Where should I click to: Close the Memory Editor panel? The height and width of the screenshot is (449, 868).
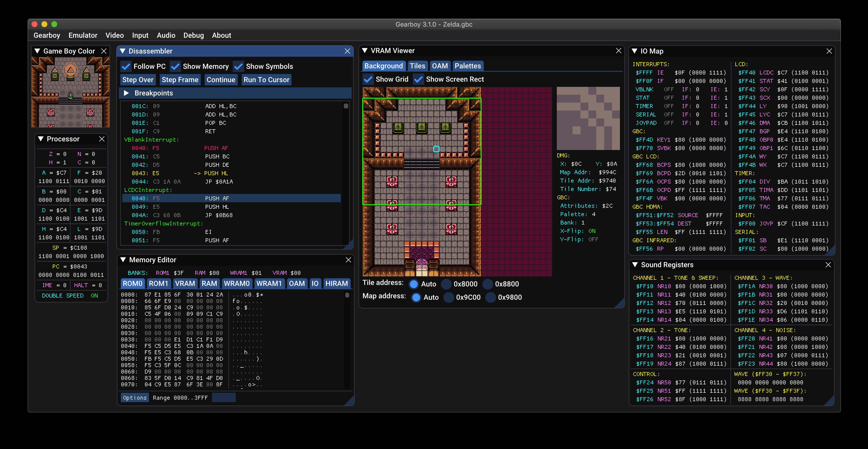pos(348,260)
